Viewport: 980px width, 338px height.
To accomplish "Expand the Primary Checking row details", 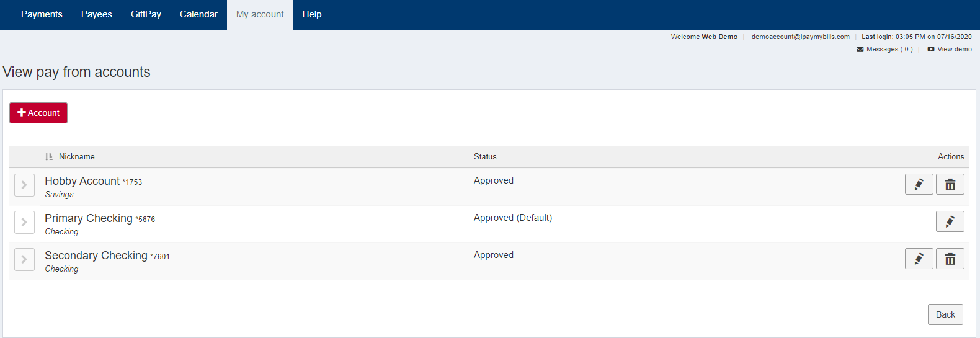I will (x=24, y=222).
